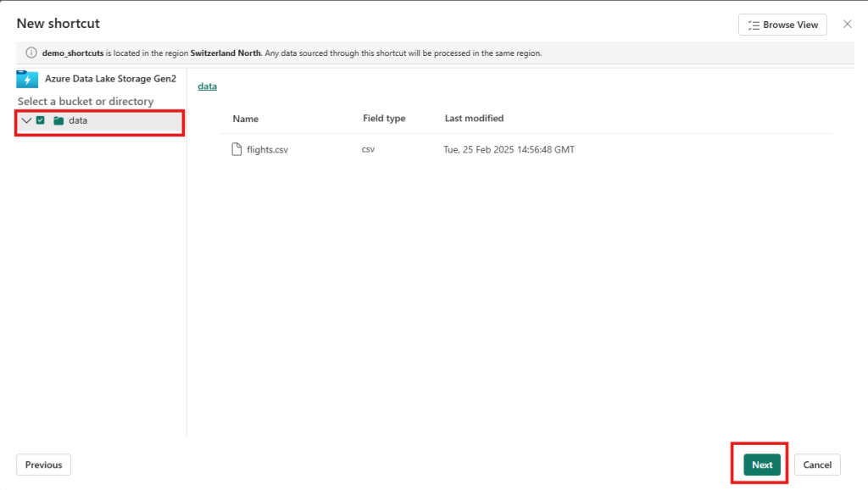The image size is (868, 490).
Task: Uncheck the data directory checkbox
Action: coord(41,120)
